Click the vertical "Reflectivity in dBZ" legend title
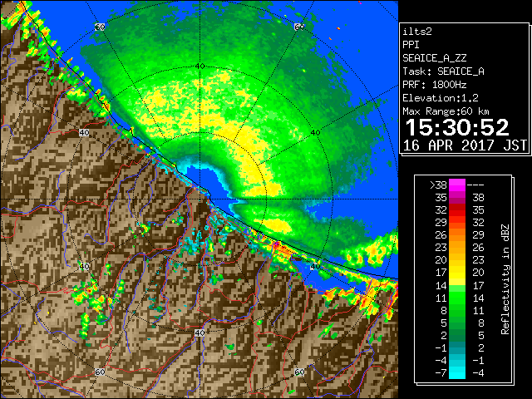Screen dimensions: 532x399 [x=505, y=279]
